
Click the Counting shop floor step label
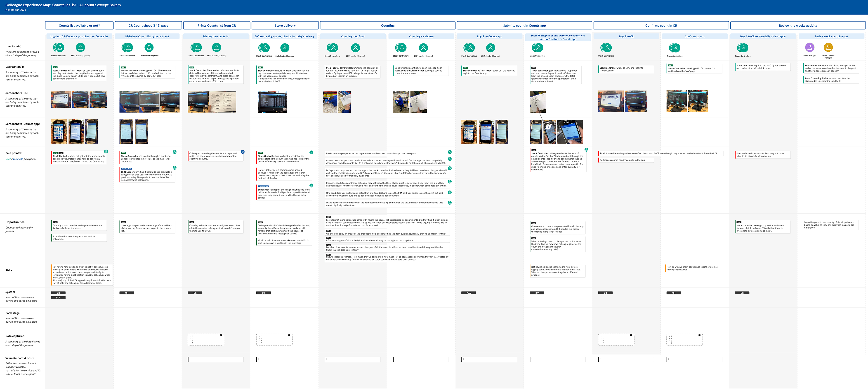[x=352, y=36]
